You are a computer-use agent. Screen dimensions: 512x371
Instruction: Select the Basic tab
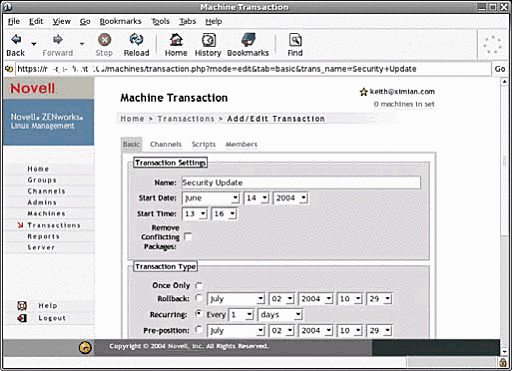tap(131, 144)
